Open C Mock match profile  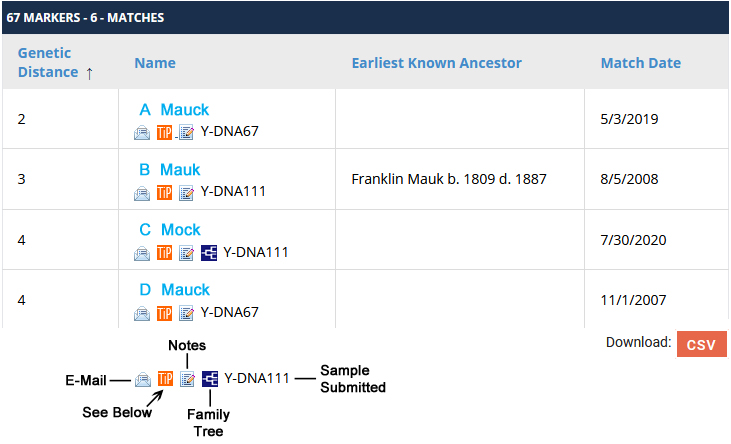click(x=180, y=230)
